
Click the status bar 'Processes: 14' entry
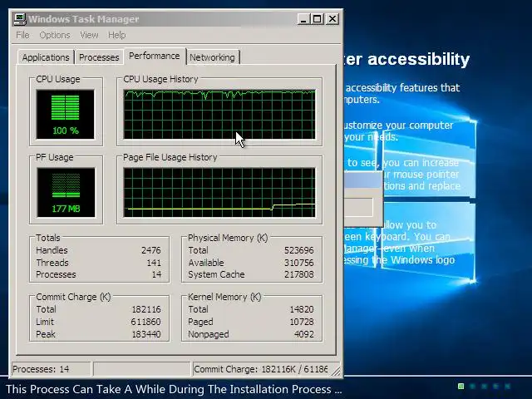pyautogui.click(x=52, y=369)
